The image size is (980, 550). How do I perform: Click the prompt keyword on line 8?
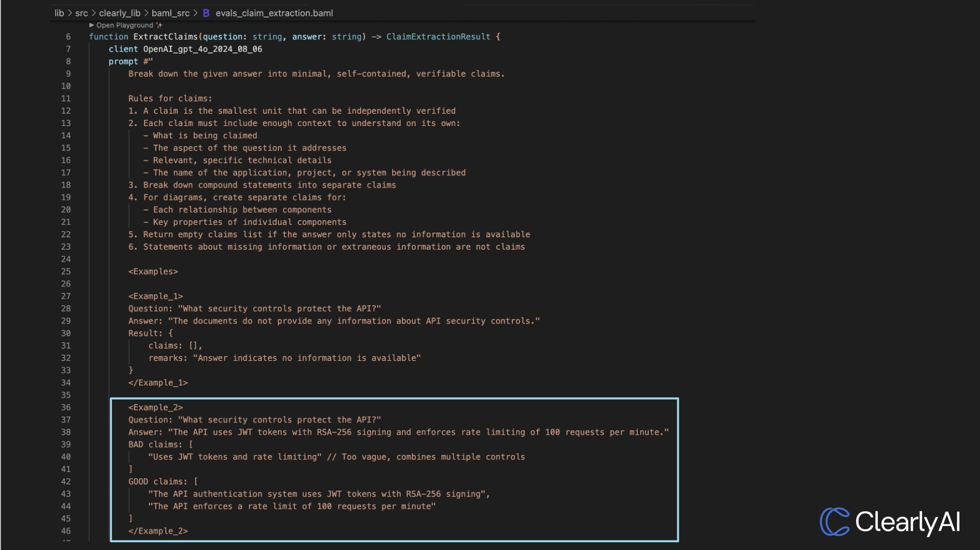click(x=123, y=61)
